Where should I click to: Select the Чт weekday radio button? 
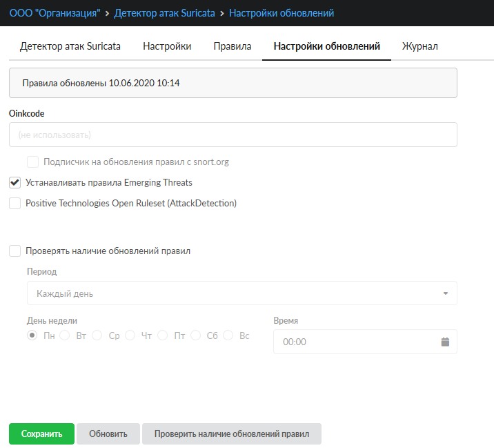pyautogui.click(x=130, y=335)
